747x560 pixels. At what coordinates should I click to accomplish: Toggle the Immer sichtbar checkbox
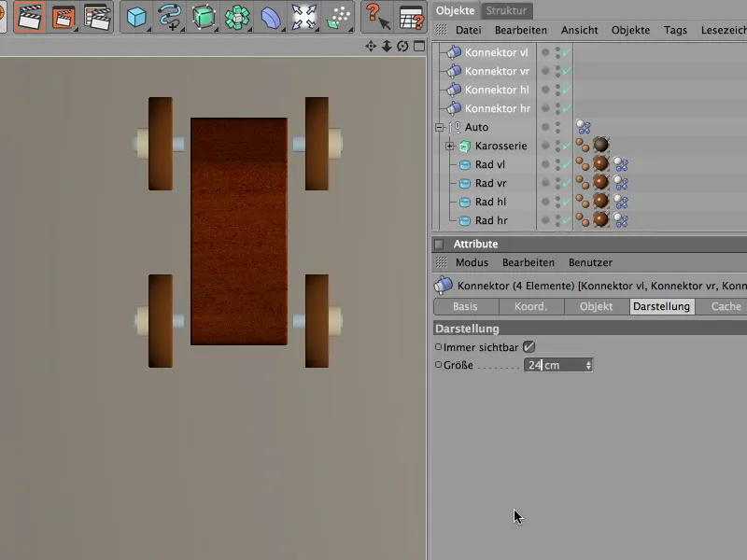[x=529, y=346]
